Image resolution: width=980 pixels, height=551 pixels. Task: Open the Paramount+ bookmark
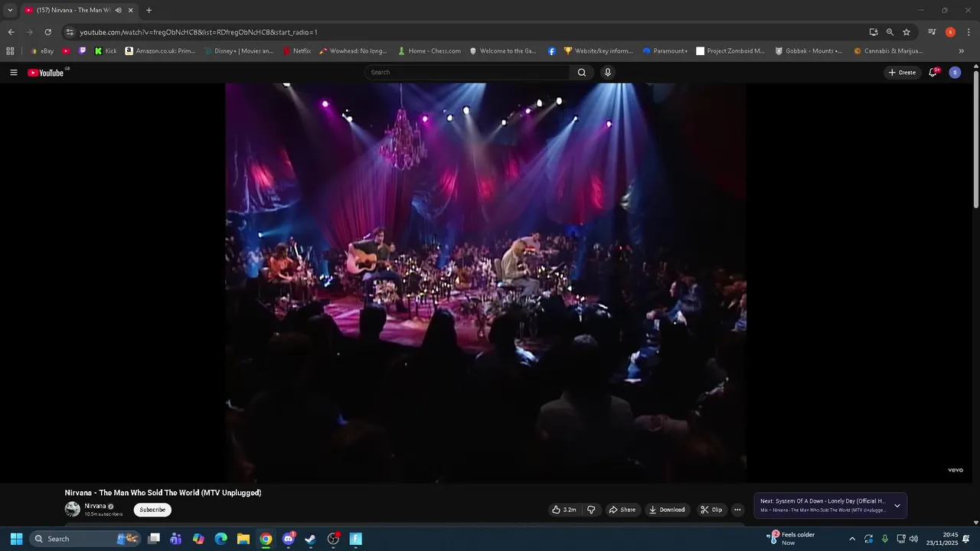click(665, 51)
